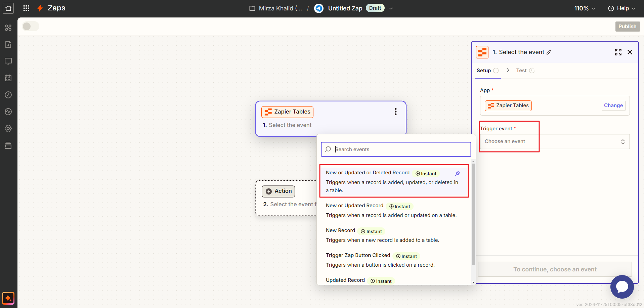The image size is (644, 308).
Task: Open the AI copilot icon at bottom-left
Action: pyautogui.click(x=8, y=298)
